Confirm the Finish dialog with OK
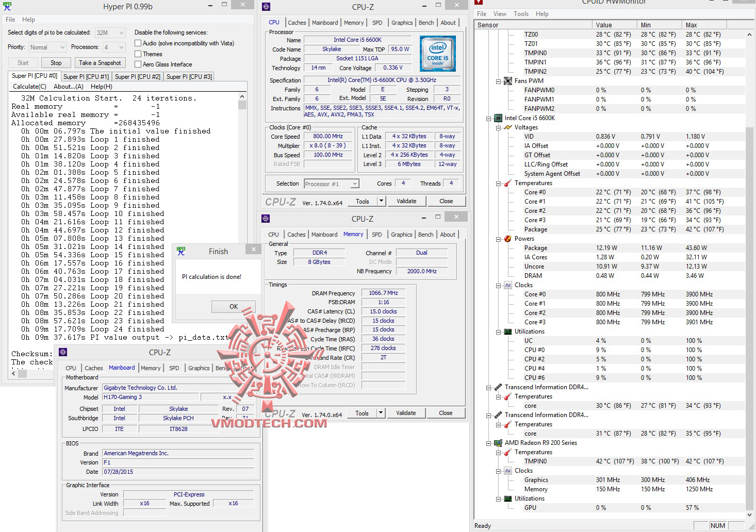Screen dimensions: 756x532 pyautogui.click(x=234, y=306)
